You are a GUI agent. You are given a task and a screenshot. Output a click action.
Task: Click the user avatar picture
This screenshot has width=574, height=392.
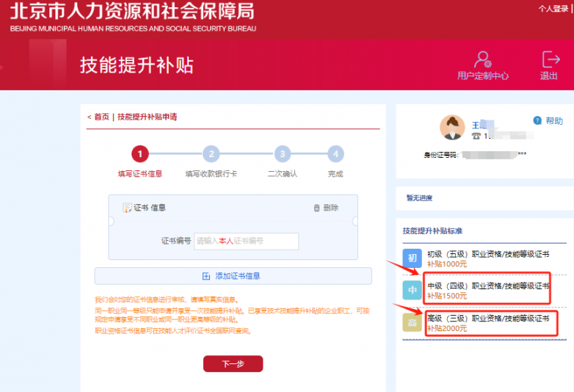pyautogui.click(x=452, y=128)
